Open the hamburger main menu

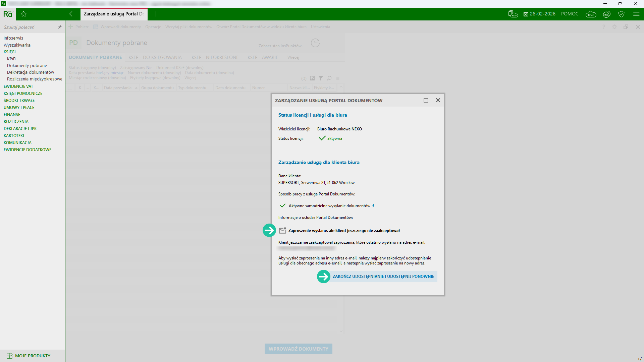tap(636, 14)
